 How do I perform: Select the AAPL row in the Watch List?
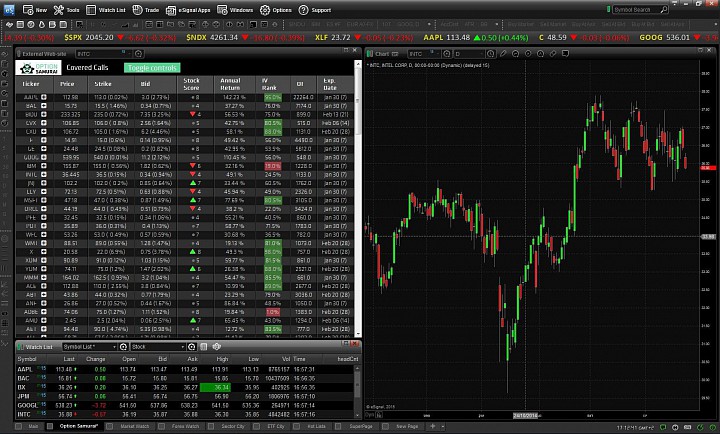(x=186, y=369)
